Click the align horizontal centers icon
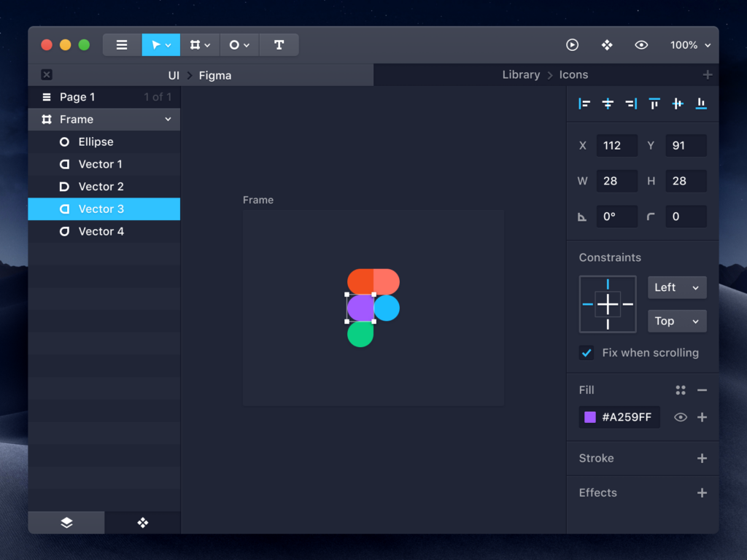 (x=608, y=104)
